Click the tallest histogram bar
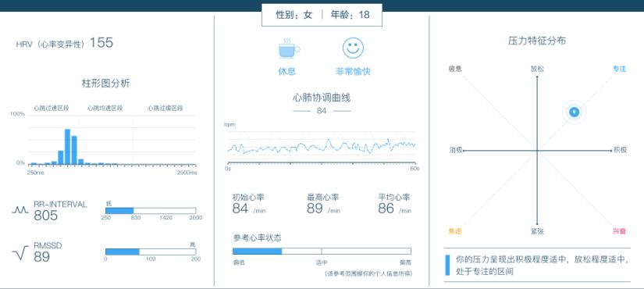The image size is (644, 289). 67,147
